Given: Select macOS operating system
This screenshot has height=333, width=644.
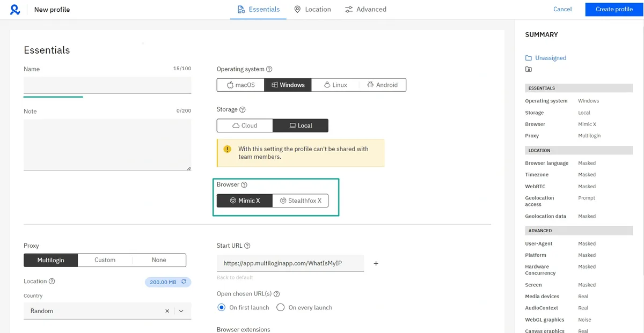Looking at the screenshot, I should coord(240,85).
